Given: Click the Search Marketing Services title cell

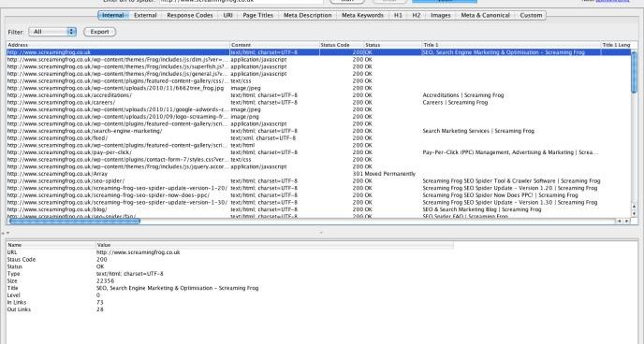Looking at the screenshot, I should (478, 131).
